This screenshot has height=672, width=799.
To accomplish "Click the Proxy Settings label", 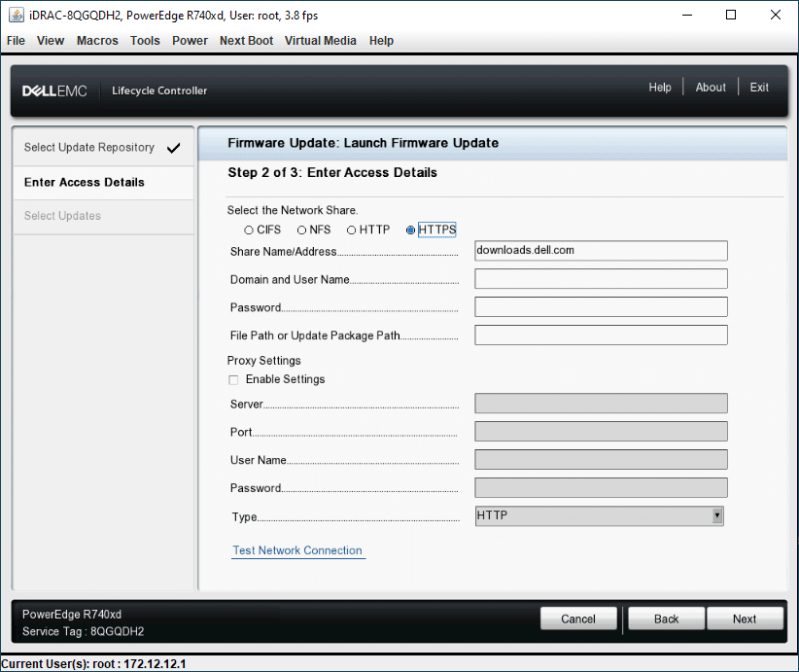I will [x=264, y=361].
